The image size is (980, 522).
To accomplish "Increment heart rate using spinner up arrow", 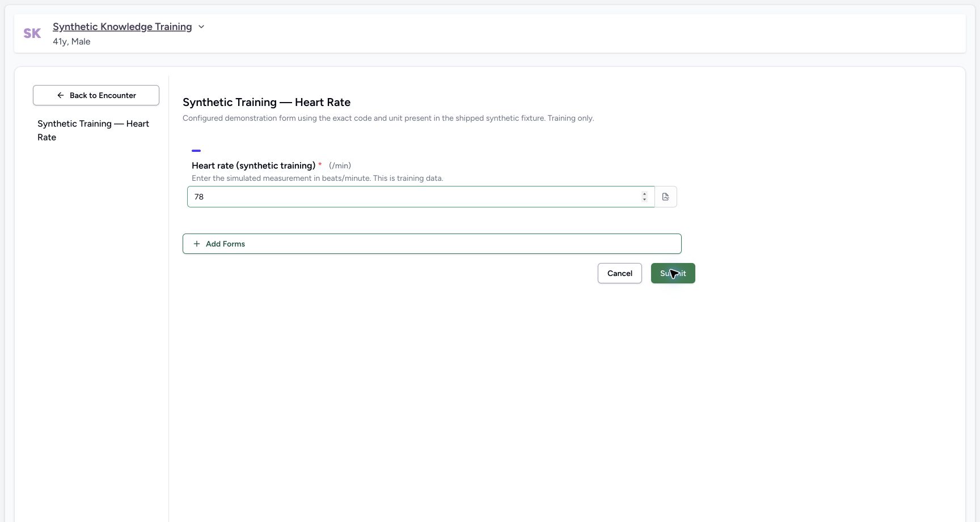I will click(x=644, y=194).
